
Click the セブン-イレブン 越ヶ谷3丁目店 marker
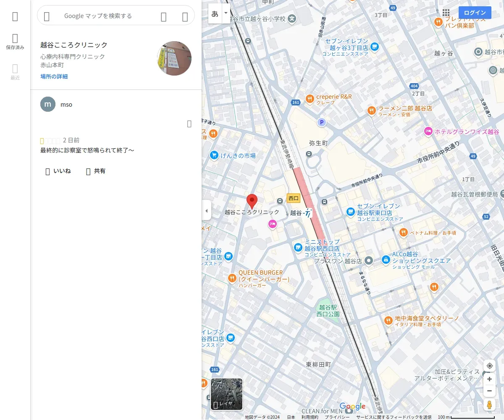click(375, 47)
